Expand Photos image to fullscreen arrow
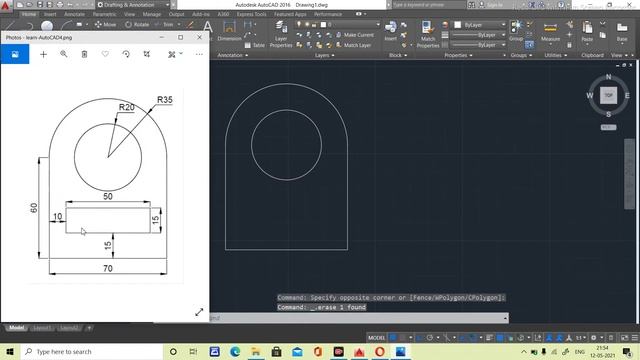 point(199,312)
